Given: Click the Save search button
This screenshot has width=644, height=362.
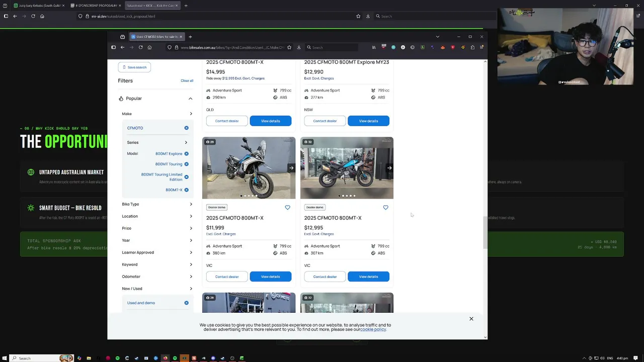Looking at the screenshot, I should tap(134, 67).
